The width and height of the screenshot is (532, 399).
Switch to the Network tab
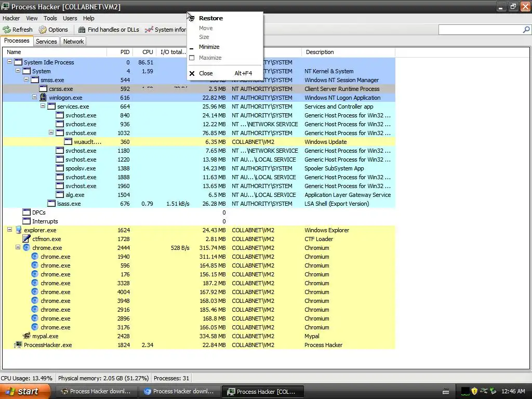(73, 42)
